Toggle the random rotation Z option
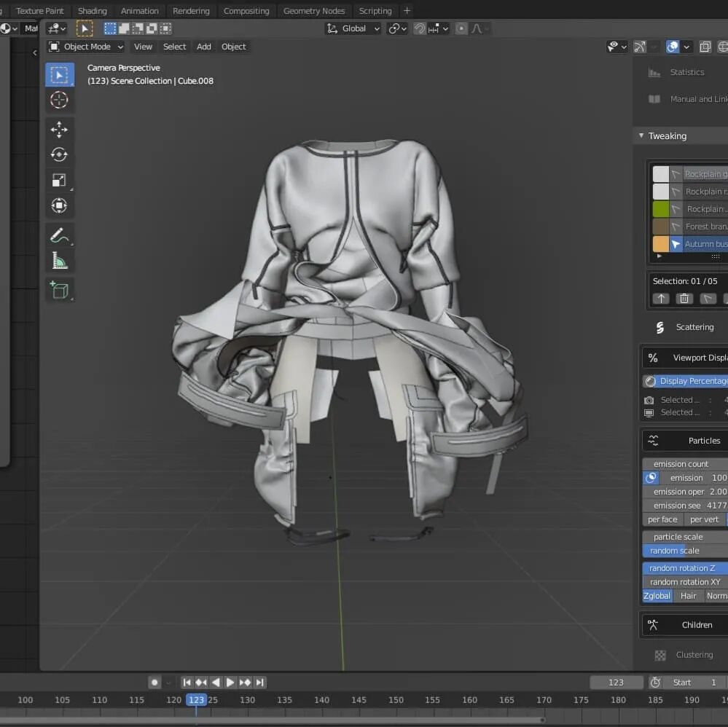 [x=683, y=568]
